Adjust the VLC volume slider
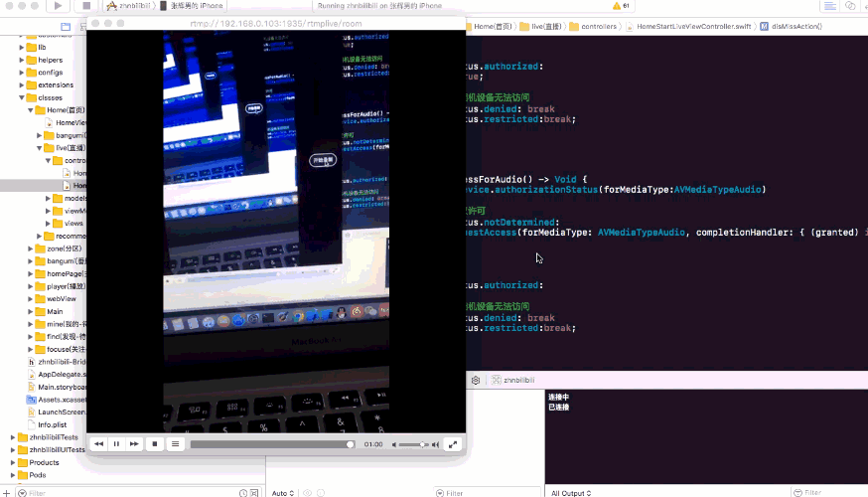This screenshot has width=868, height=497. click(x=413, y=444)
